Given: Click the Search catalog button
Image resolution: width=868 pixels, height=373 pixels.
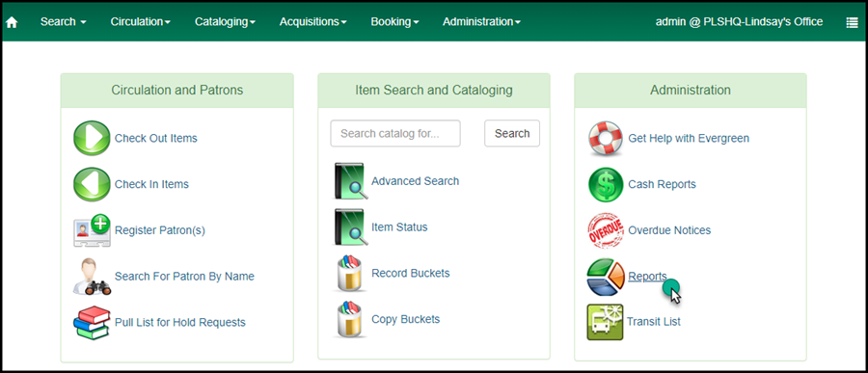Looking at the screenshot, I should tap(512, 133).
